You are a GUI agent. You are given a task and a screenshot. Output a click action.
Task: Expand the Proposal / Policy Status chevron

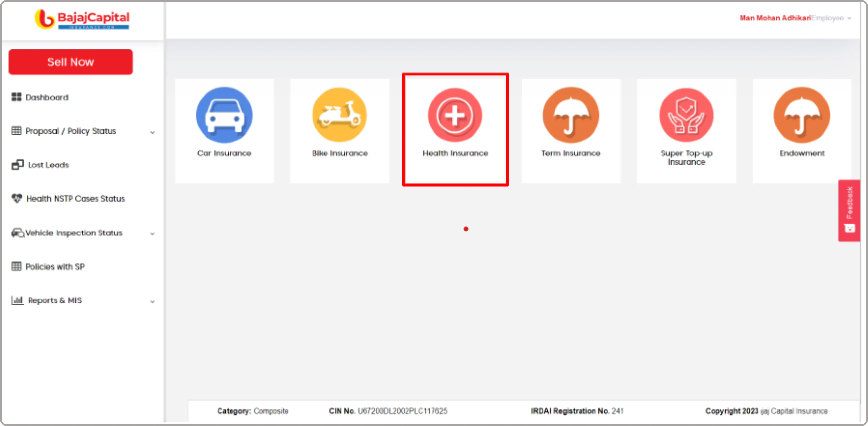click(152, 132)
